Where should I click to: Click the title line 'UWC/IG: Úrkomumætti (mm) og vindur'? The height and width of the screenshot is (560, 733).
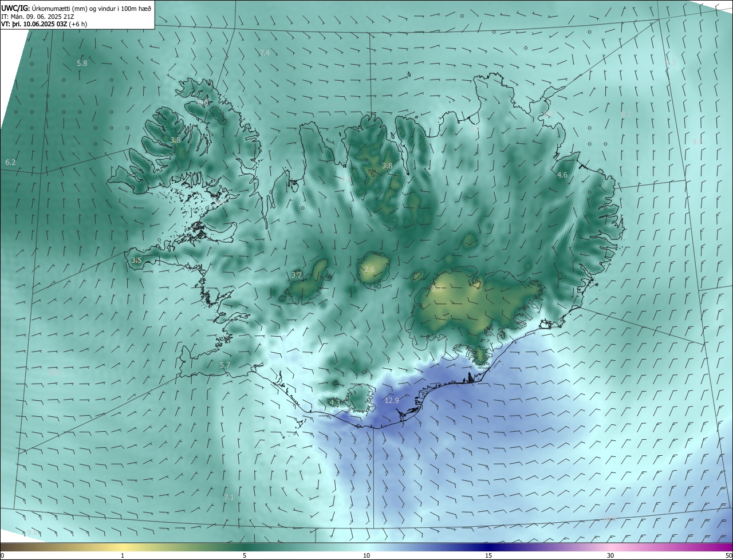[77, 8]
